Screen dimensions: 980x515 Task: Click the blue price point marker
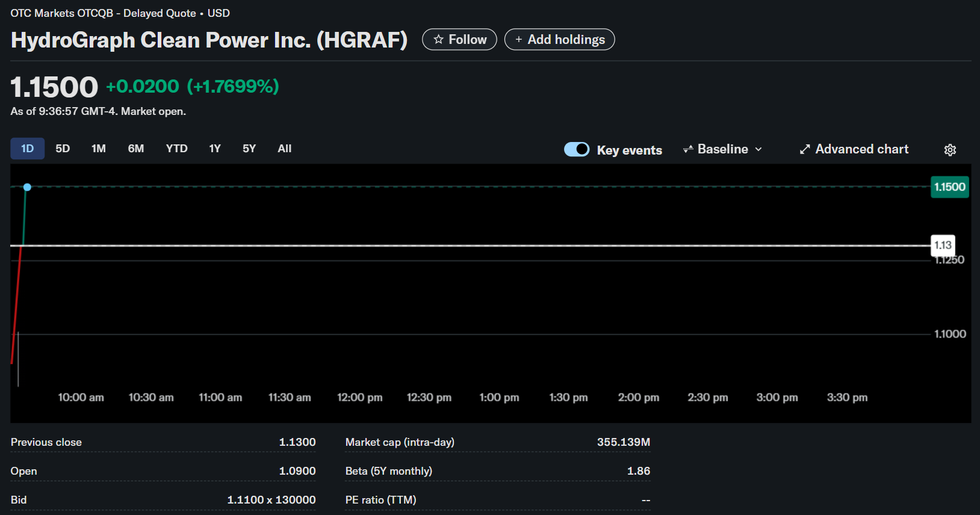(x=27, y=187)
